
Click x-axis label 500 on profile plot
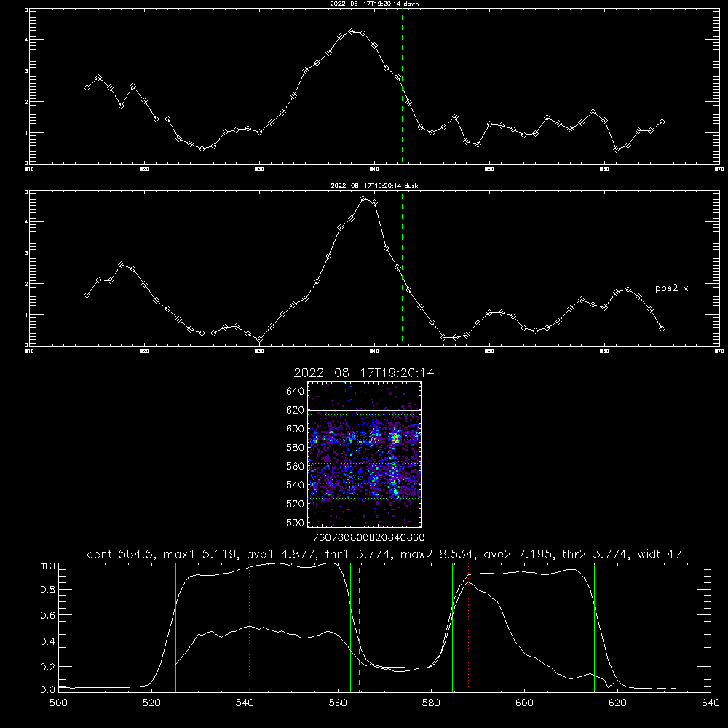(58, 703)
